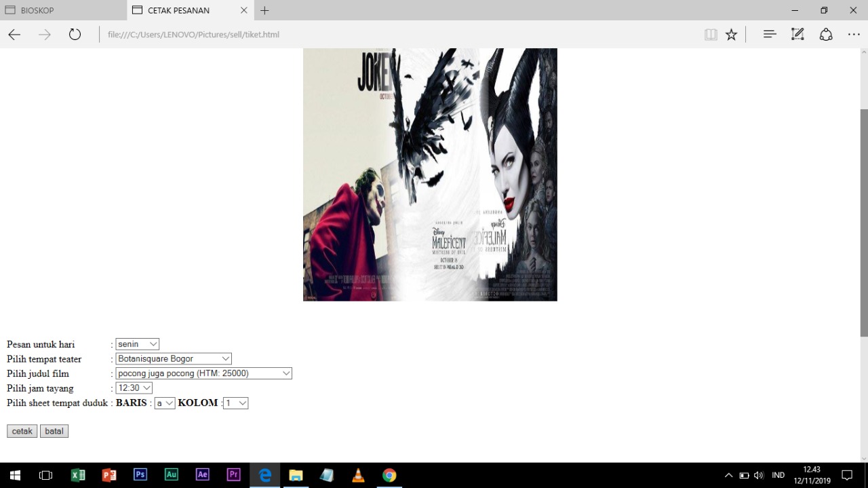The image size is (868, 488).
Task: Open Reading view book icon
Action: click(x=711, y=35)
